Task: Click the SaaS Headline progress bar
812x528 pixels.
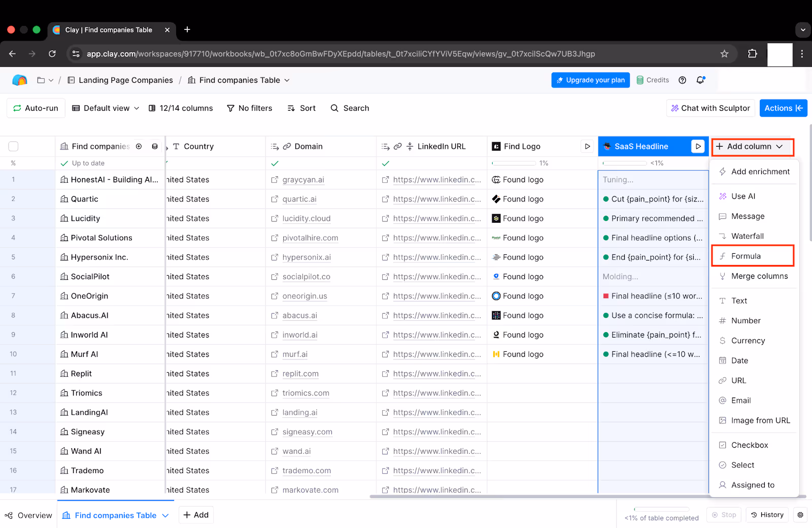Action: pyautogui.click(x=625, y=163)
